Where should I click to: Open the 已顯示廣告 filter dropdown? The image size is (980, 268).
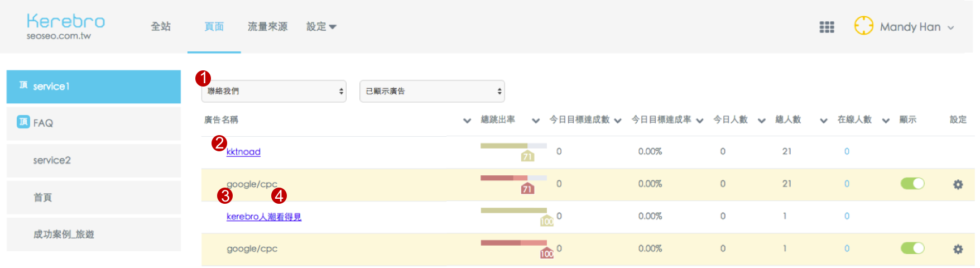coord(432,91)
